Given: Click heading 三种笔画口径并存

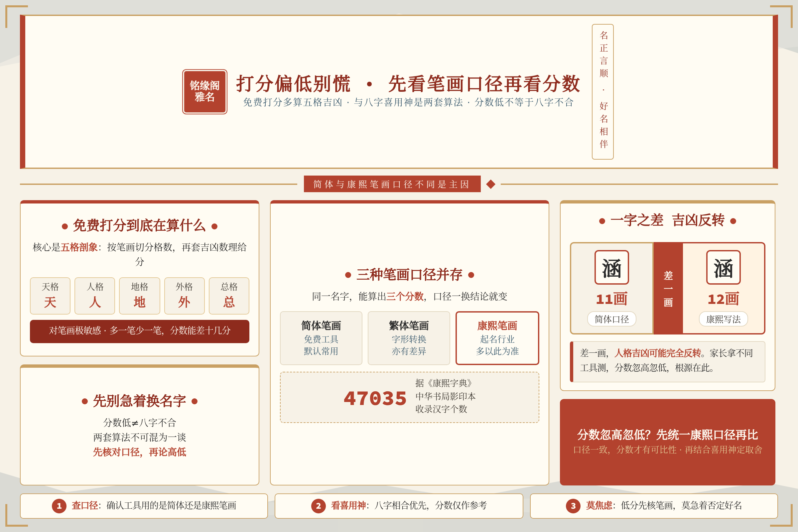Looking at the screenshot, I should click(409, 275).
